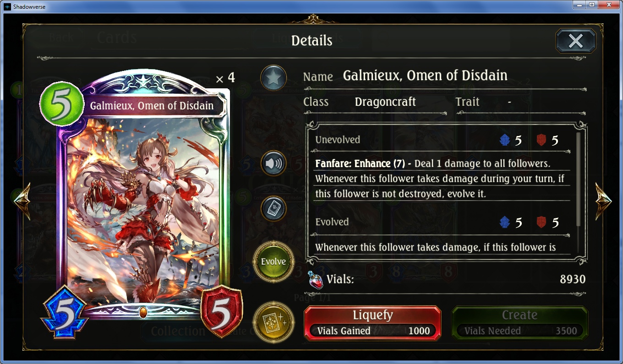Click the golden animated card icon
The width and height of the screenshot is (623, 364).
[273, 322]
